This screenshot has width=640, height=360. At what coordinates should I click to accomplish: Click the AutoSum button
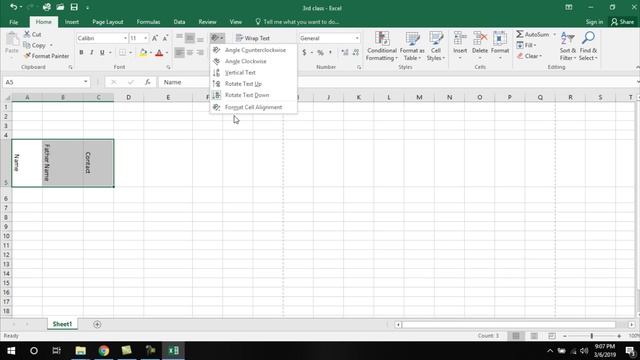(533, 34)
